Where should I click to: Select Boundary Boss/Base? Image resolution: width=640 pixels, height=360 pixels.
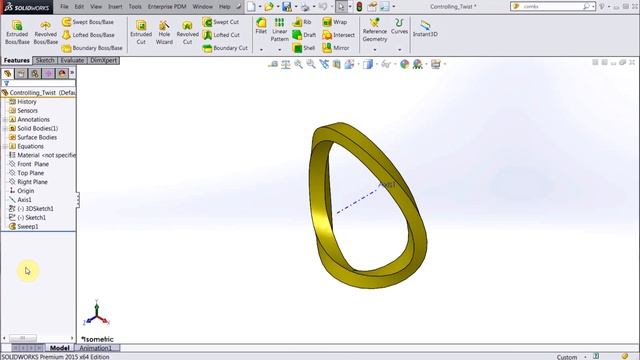[92, 48]
